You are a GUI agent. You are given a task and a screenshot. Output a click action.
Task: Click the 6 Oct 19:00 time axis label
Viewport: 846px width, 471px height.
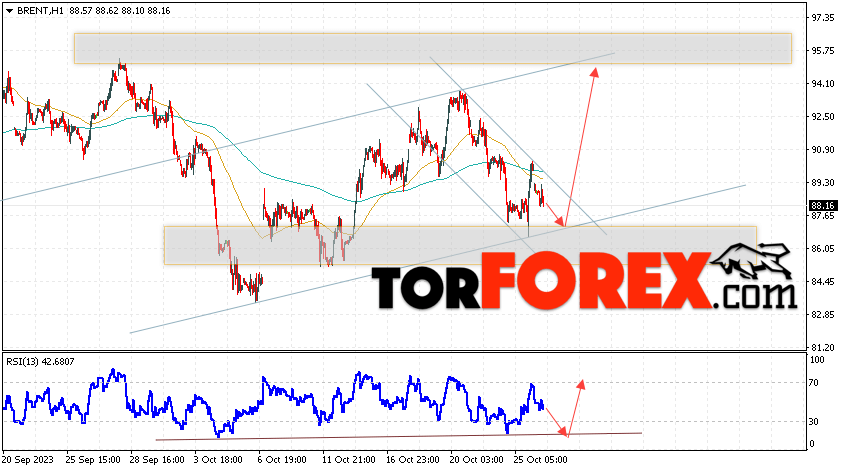pos(284,460)
